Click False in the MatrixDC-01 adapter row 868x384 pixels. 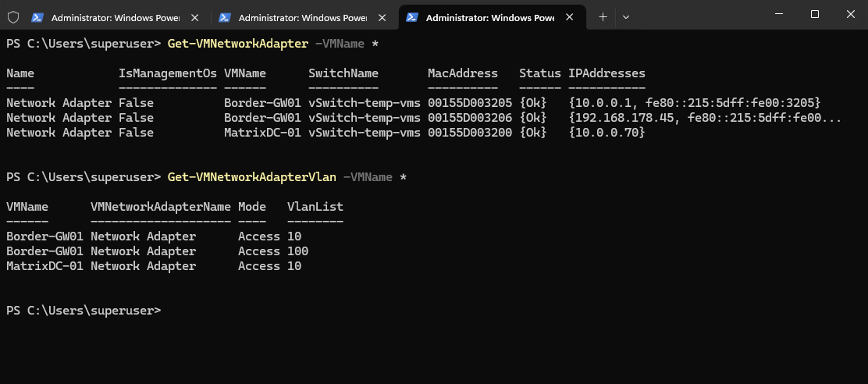136,133
